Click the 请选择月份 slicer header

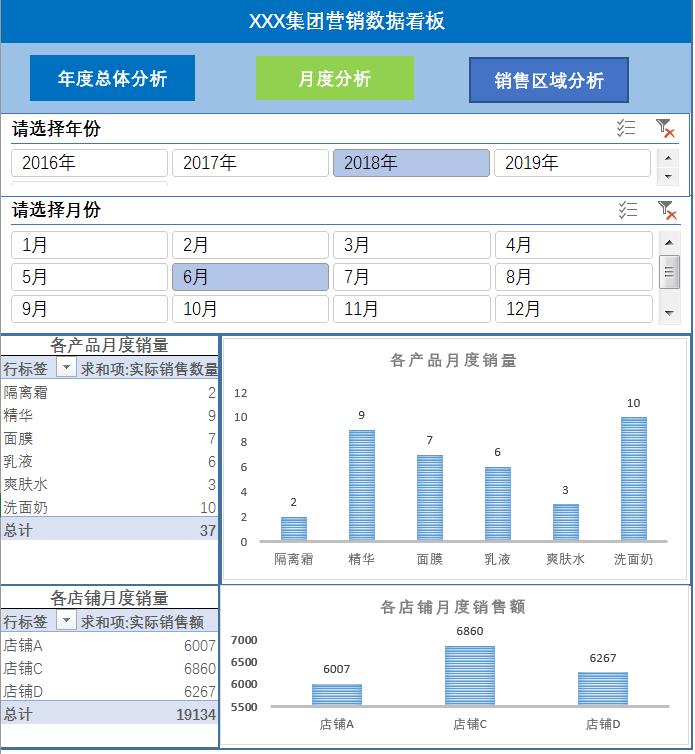pos(56,210)
